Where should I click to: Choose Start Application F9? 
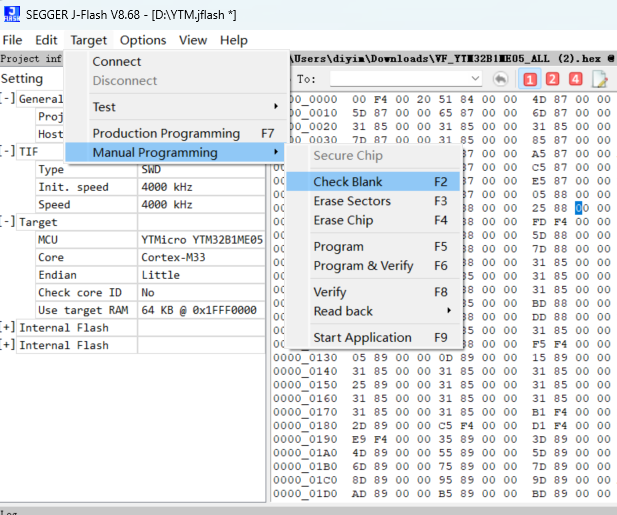373,337
